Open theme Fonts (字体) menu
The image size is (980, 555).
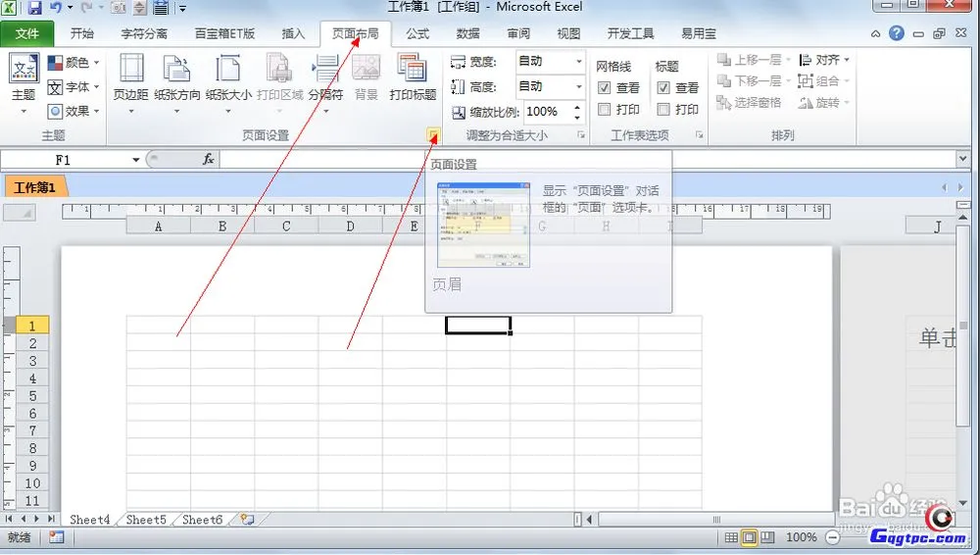pyautogui.click(x=73, y=87)
